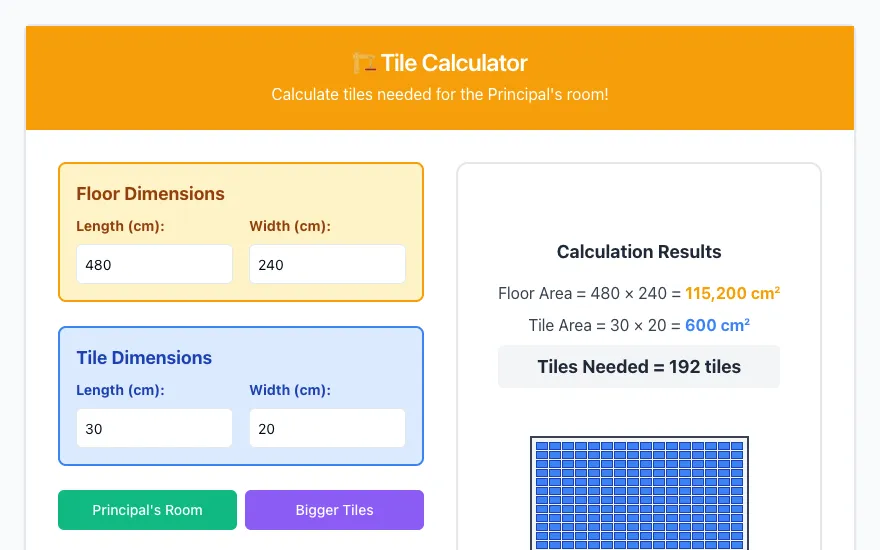Click the Floor Dimensions section heading

click(x=150, y=194)
